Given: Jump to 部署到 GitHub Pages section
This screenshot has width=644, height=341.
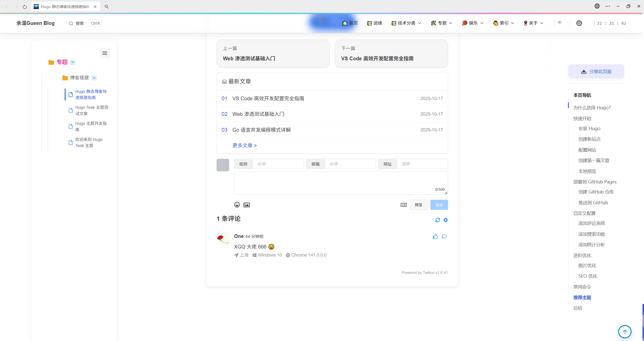Looking at the screenshot, I should (595, 182).
